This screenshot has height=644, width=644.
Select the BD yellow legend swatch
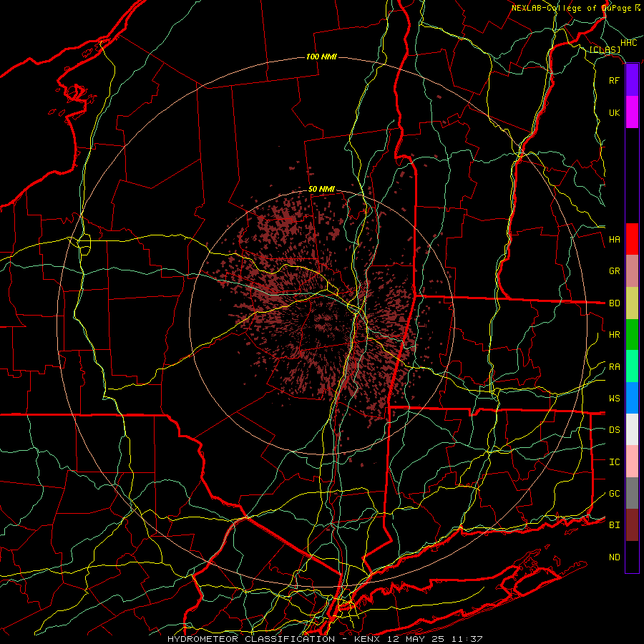pyautogui.click(x=632, y=303)
